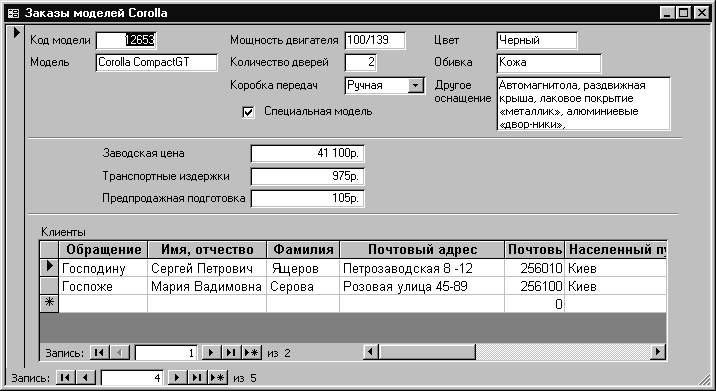Screen dimensions: 716x391
Task: Click the Киев cell in Серова row
Action: 616,286
